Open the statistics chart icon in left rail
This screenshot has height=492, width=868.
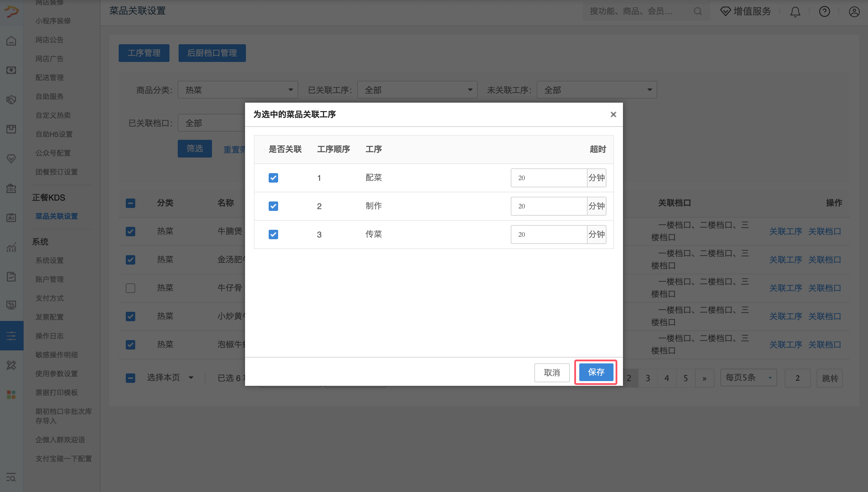coord(11,247)
